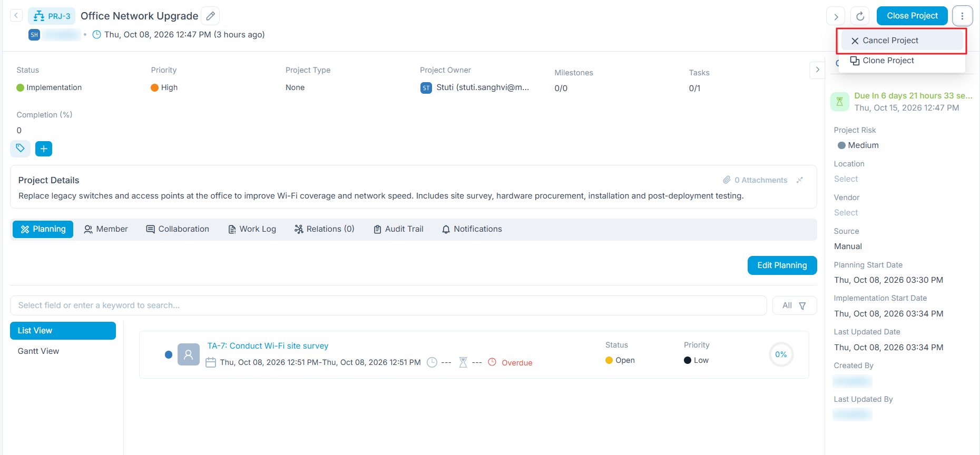Open the three-dot more actions menu
Viewport: 980px width, 455px height.
(962, 16)
